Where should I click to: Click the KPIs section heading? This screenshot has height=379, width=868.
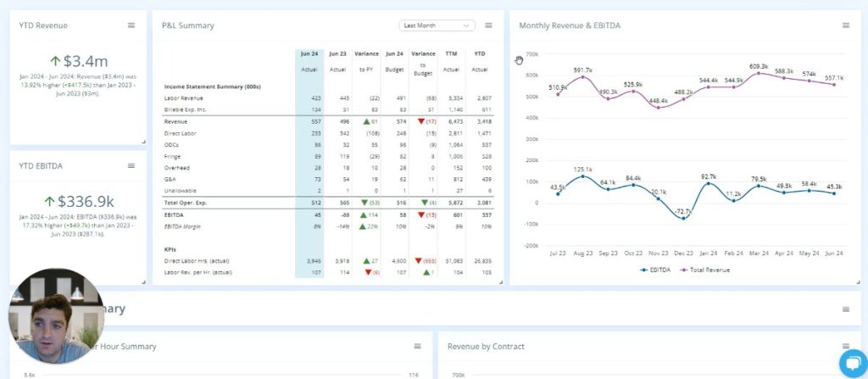tap(170, 249)
